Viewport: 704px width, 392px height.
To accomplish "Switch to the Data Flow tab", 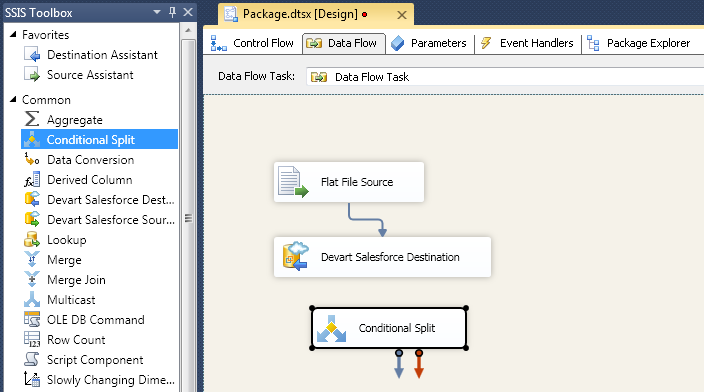I will click(x=343, y=43).
